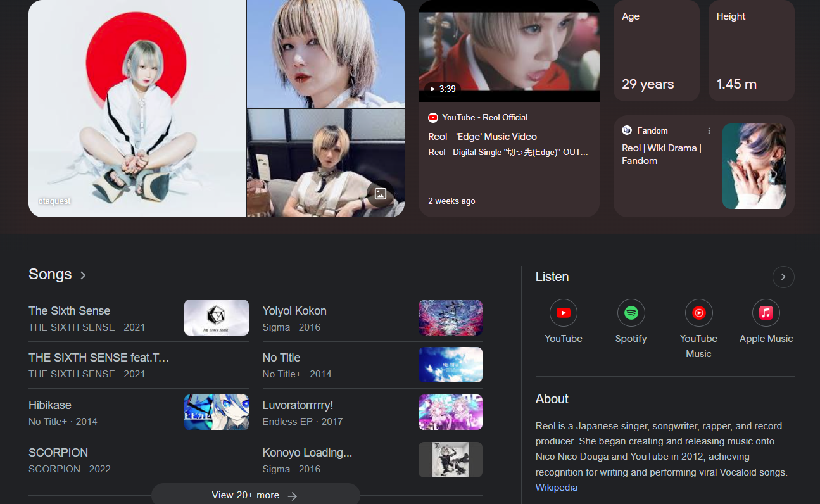Click the 2 weeks ago video date
The image size is (820, 504).
point(451,201)
